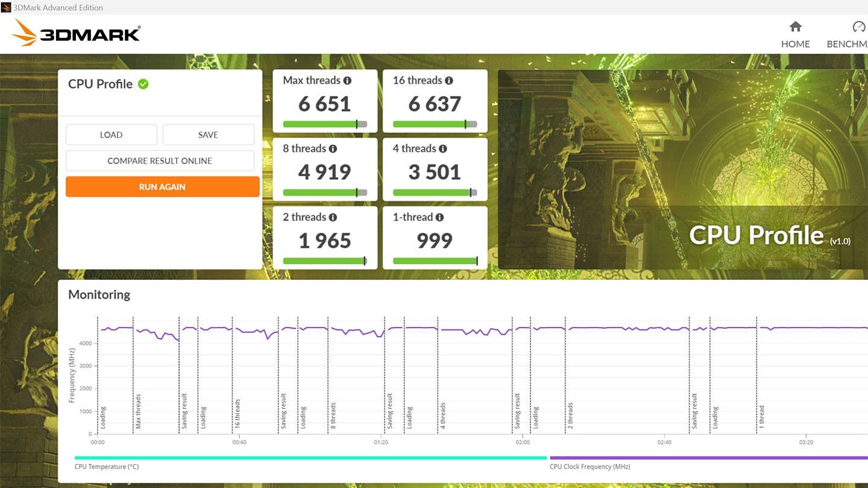Viewport: 868px width, 488px height.
Task: Toggle the CPU Temperature legend line
Action: click(x=310, y=458)
